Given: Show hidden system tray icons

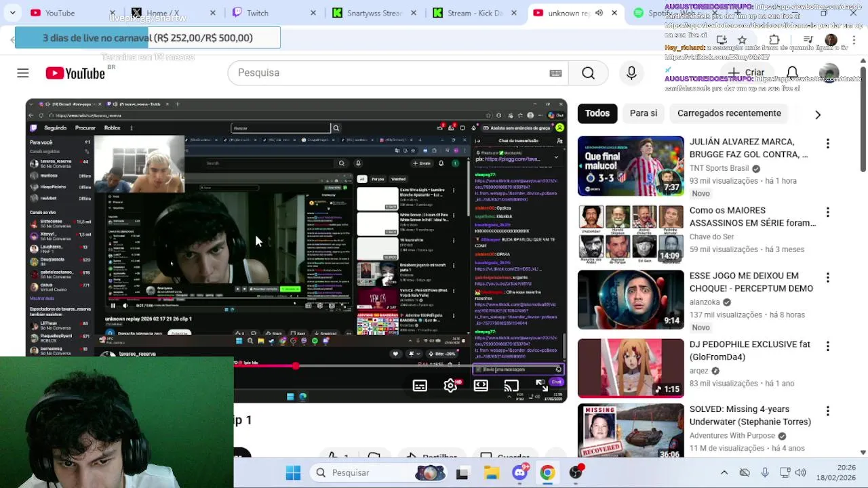Looking at the screenshot, I should click(724, 472).
